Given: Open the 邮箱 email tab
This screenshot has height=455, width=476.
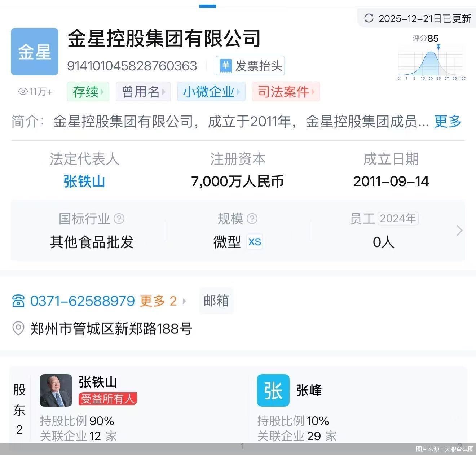Looking at the screenshot, I should [x=216, y=301].
